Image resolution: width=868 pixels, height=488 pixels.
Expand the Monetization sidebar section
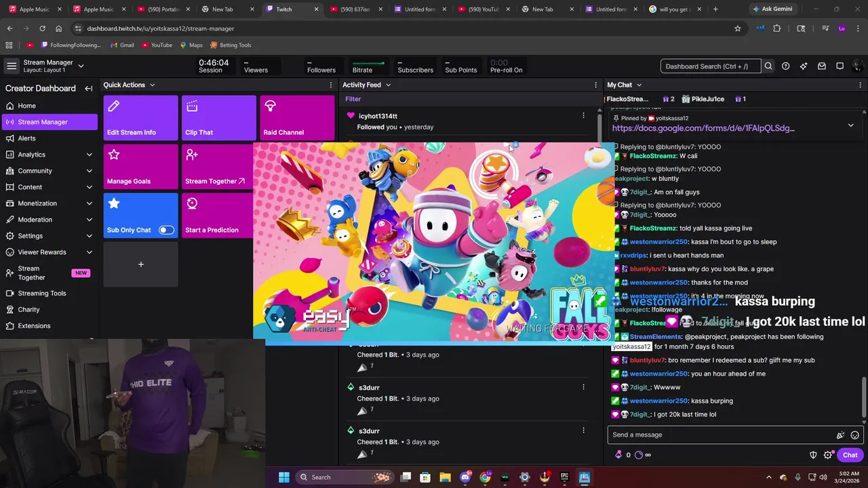coord(89,203)
